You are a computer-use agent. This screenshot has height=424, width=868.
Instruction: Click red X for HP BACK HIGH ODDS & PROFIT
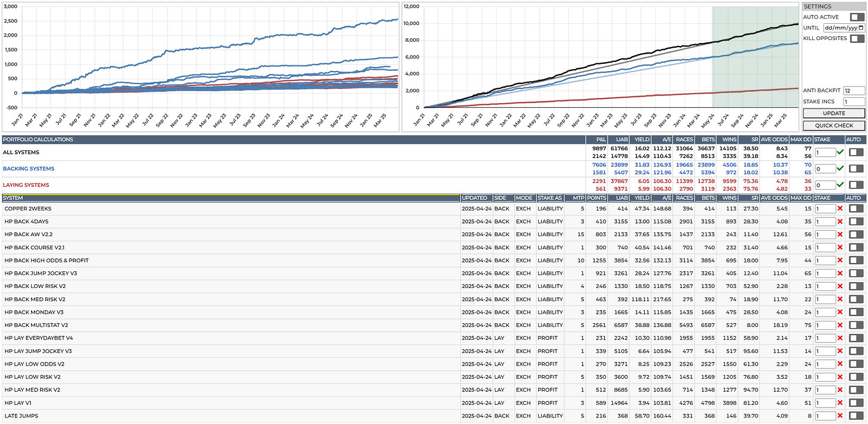(x=840, y=261)
